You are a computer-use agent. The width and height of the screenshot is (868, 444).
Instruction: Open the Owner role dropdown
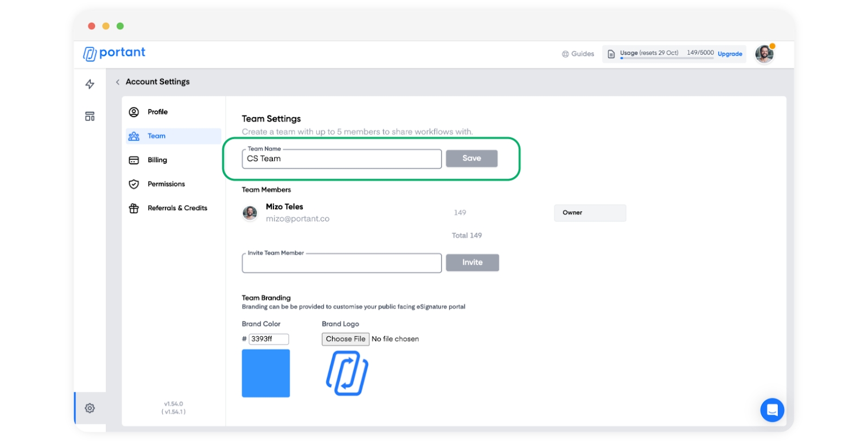coord(590,213)
